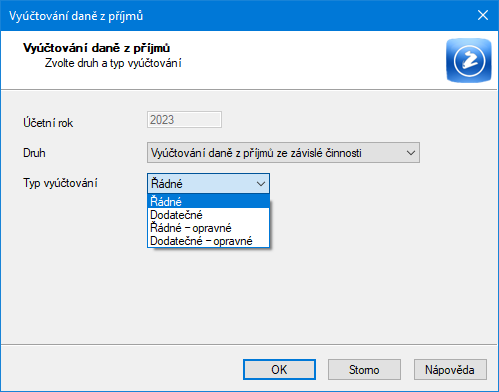
Task: Cancel using the Storno button
Action: (x=364, y=369)
